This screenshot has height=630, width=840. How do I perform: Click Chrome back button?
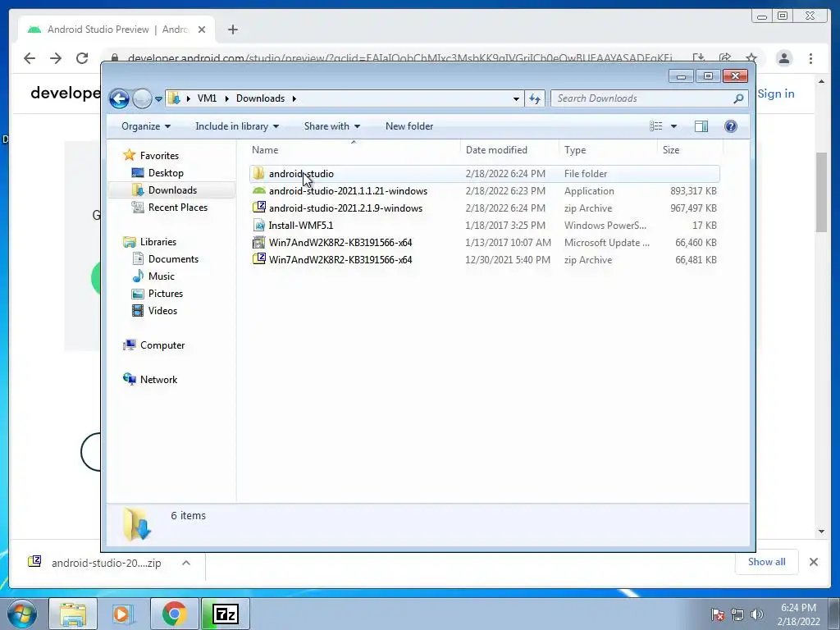pos(30,58)
